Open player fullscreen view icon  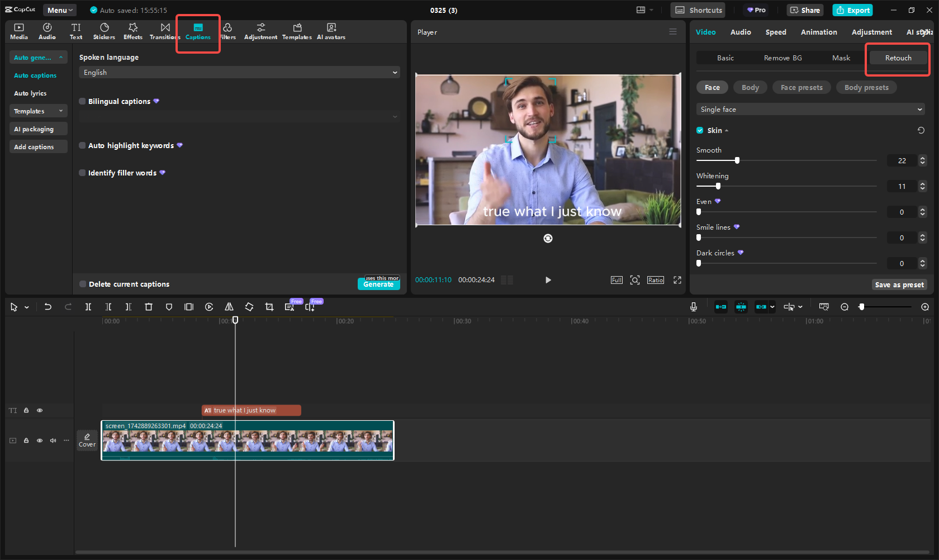tap(677, 280)
